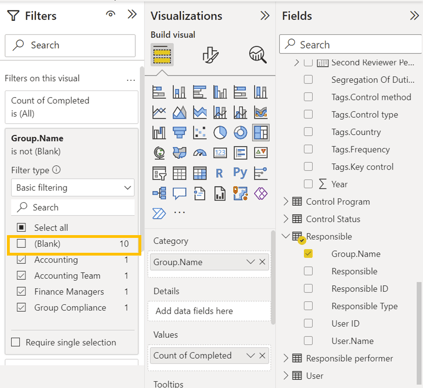423x388 pixels.
Task: Uncheck Group Compliance filter value
Action: tap(21, 307)
